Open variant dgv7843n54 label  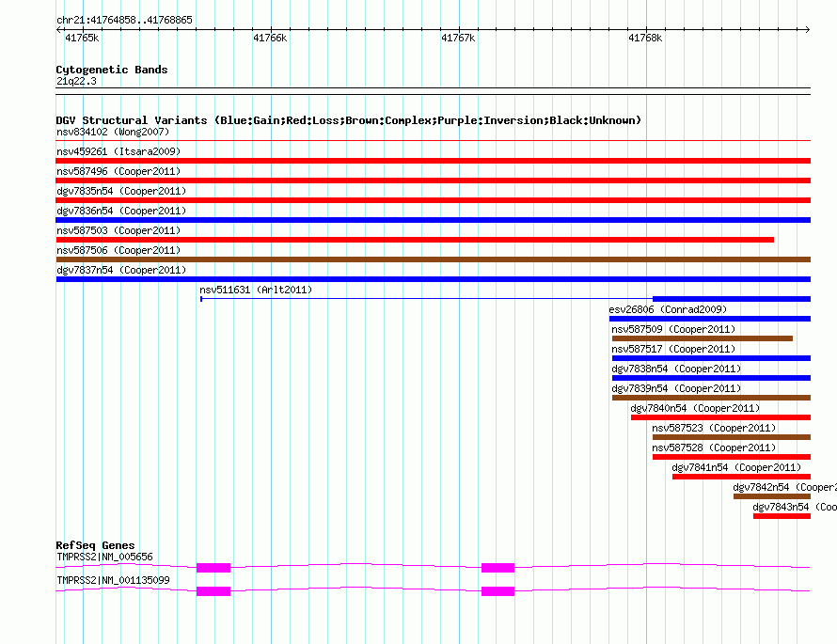[x=795, y=507]
